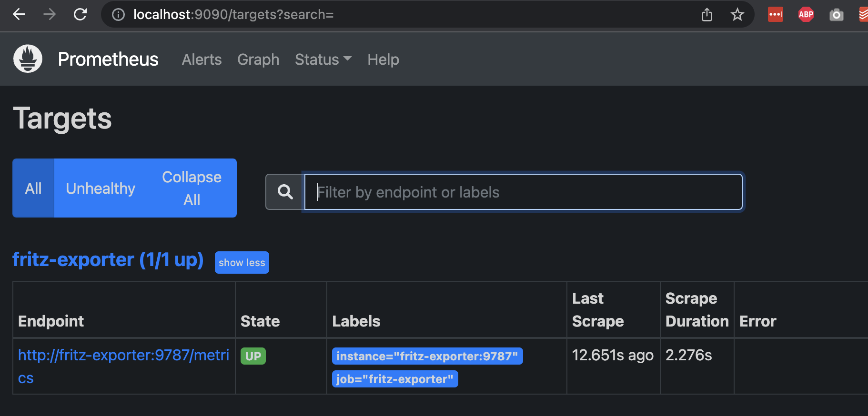
Task: Click the 12.651s ago last scrape value
Action: point(613,355)
